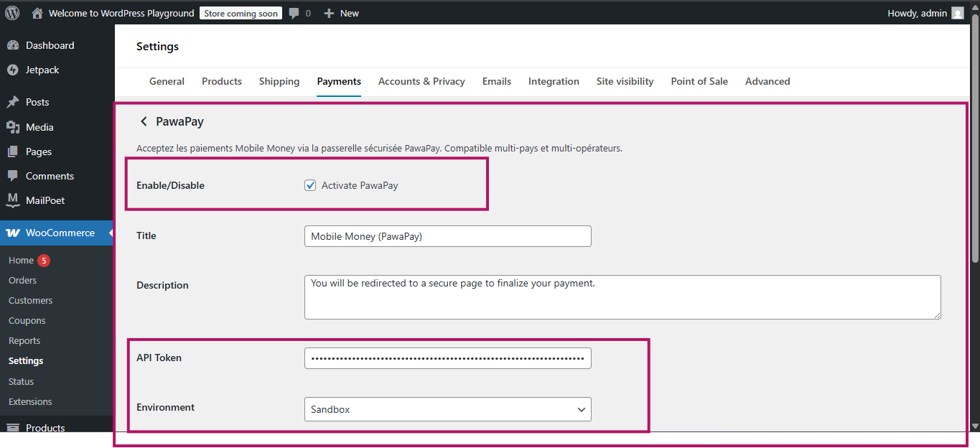The height and width of the screenshot is (448, 980).
Task: Switch to the Emails tab
Action: pos(497,81)
